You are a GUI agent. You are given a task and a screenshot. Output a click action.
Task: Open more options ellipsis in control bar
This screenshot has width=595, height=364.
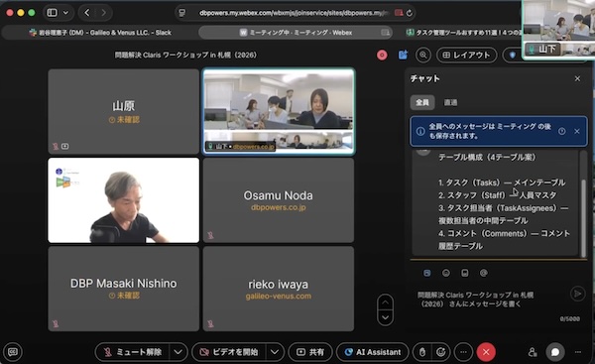463,352
